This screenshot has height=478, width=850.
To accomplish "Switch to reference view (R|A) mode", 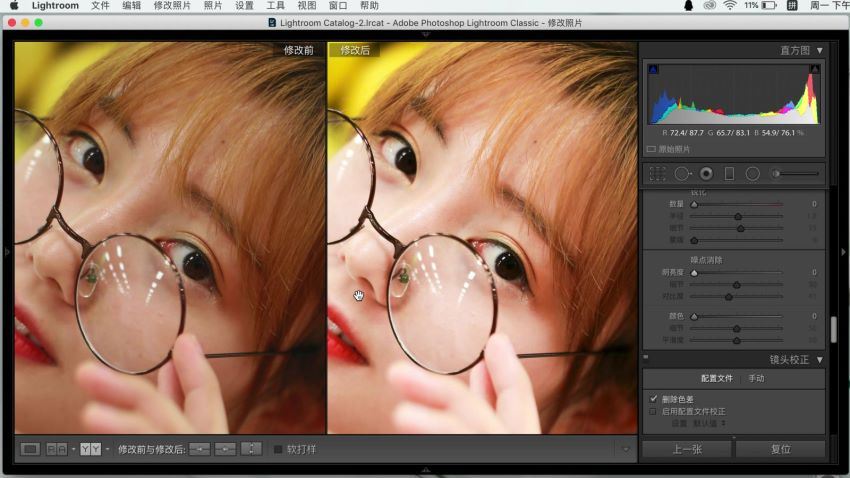I will (x=56, y=449).
